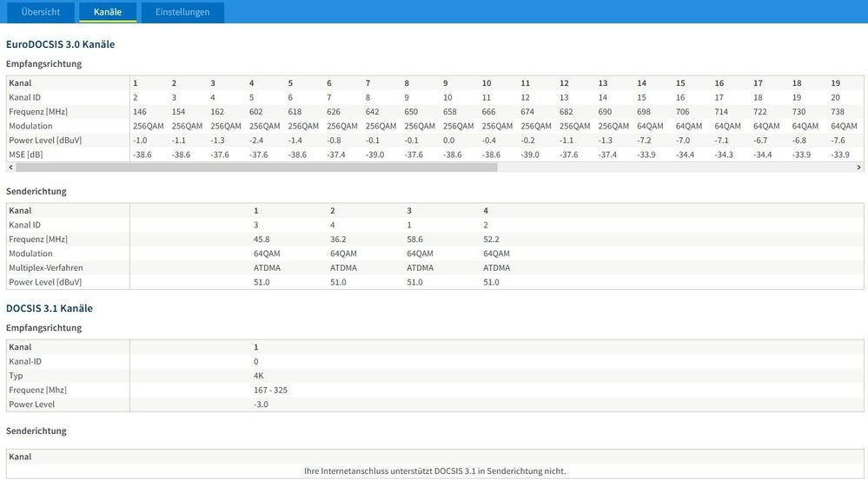Click the frequency value 698
868x480 pixels.
pyautogui.click(x=644, y=112)
